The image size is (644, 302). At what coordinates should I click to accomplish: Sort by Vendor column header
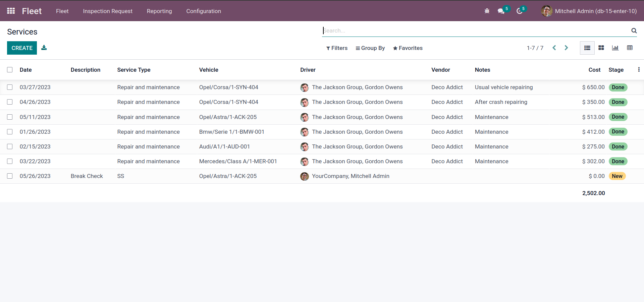pos(441,70)
